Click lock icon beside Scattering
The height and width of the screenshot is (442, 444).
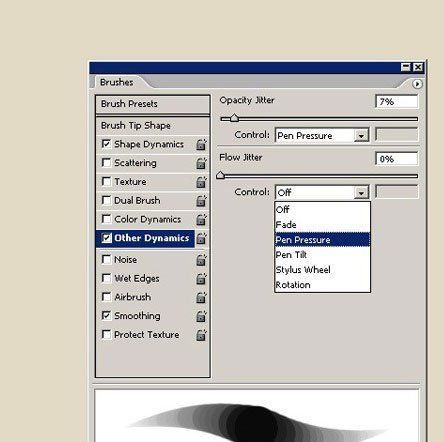click(201, 163)
